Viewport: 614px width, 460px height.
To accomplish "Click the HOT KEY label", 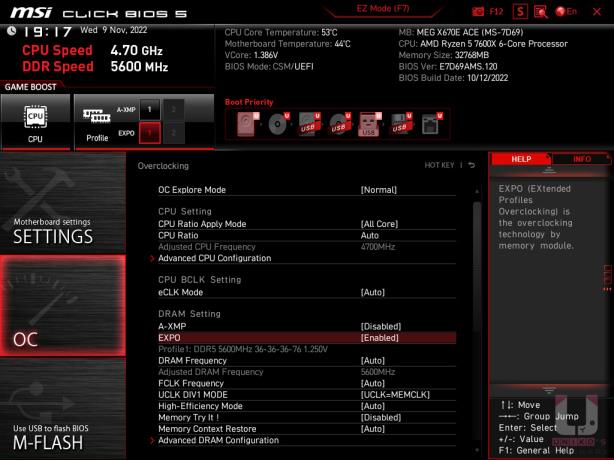I will click(439, 165).
